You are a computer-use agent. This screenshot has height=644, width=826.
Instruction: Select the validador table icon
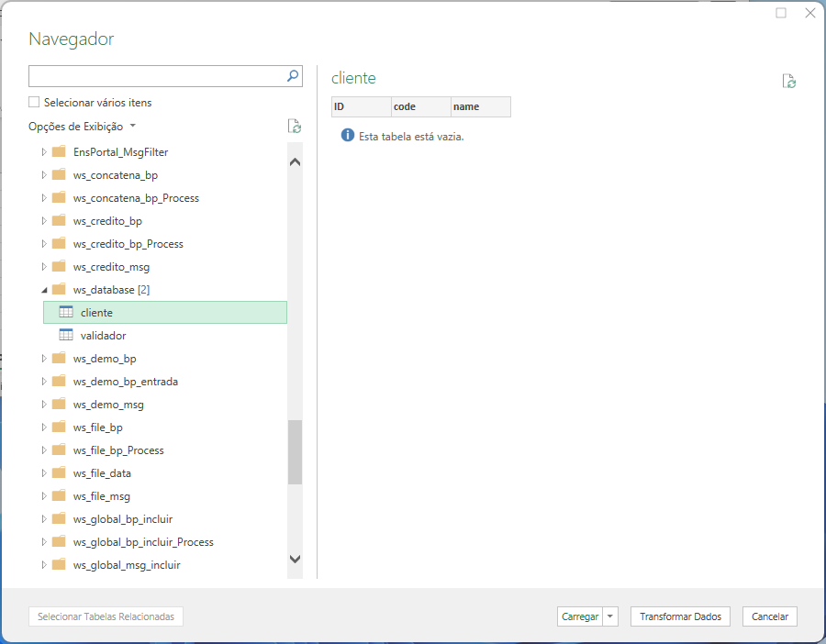tap(66, 336)
